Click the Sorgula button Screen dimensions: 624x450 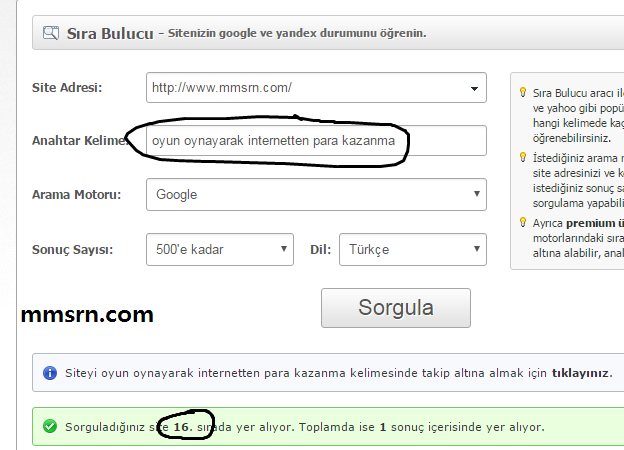tap(396, 308)
